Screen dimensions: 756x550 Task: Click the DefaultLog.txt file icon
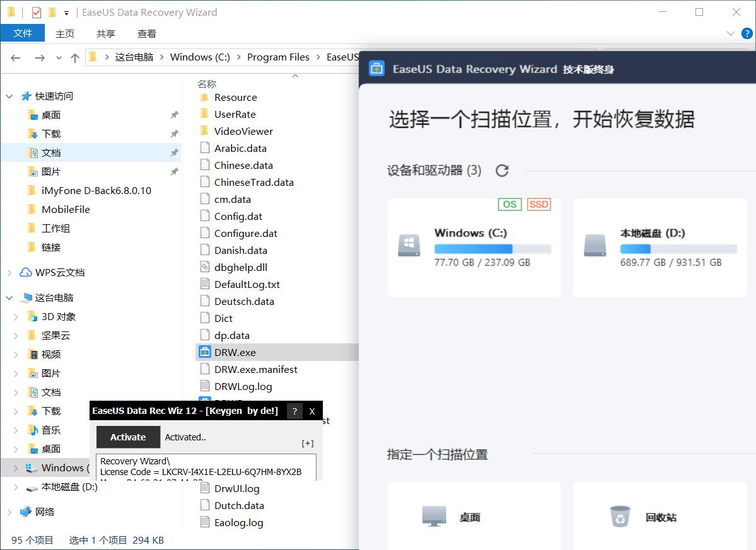[x=205, y=284]
